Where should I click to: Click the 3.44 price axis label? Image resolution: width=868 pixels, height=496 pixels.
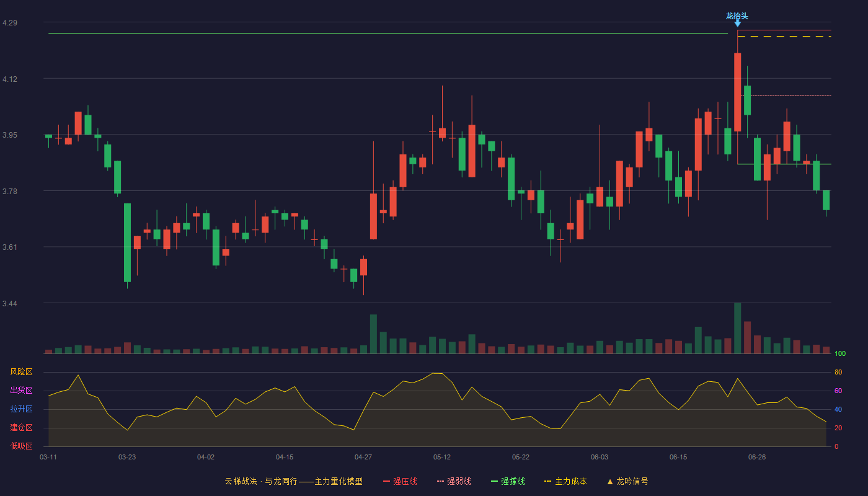pyautogui.click(x=10, y=304)
